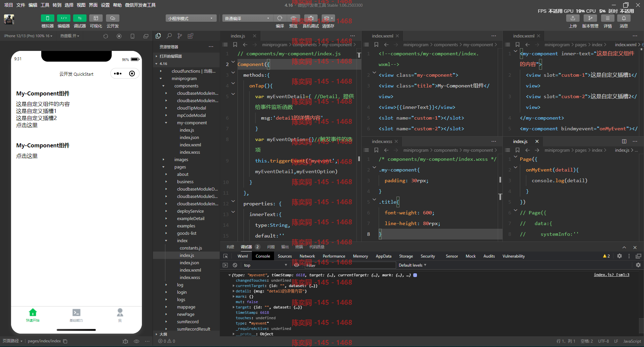Open the Default levels dropdown
Image resolution: width=644 pixels, height=347 pixels.
[x=413, y=265]
